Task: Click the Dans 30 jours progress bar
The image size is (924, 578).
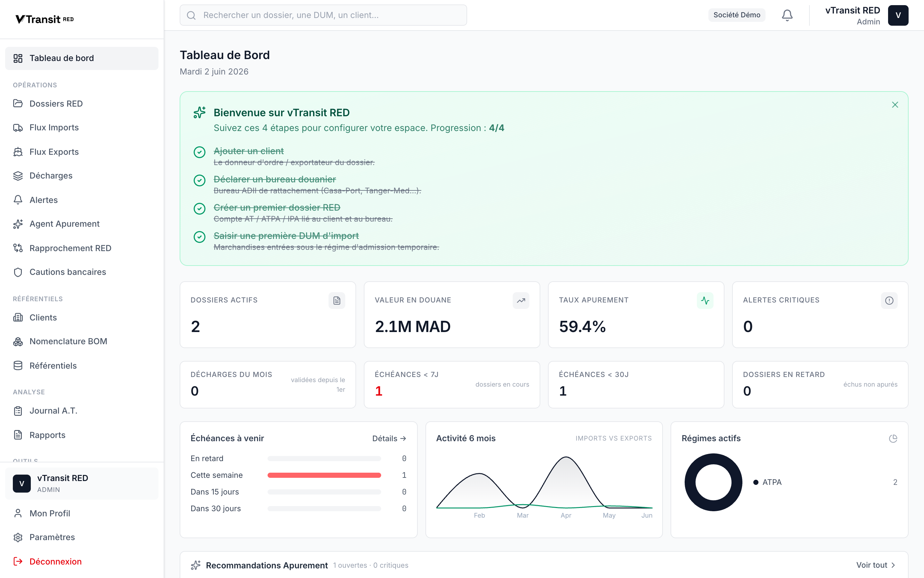Action: (324, 508)
